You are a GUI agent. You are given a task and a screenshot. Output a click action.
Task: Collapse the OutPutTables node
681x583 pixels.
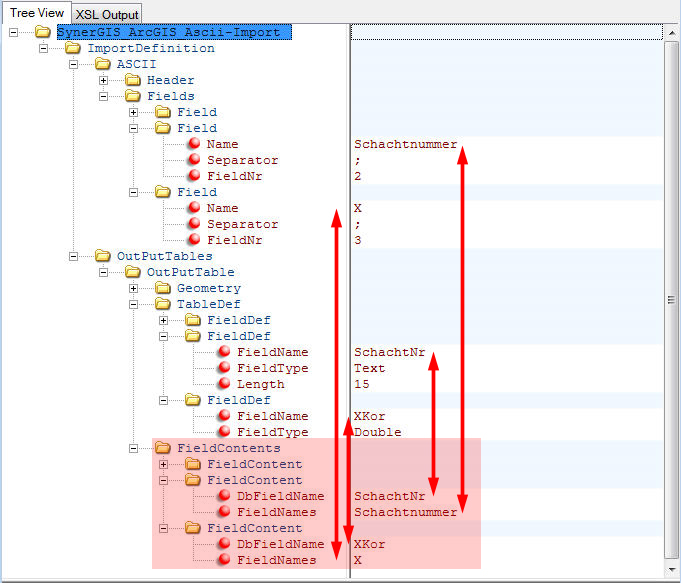[x=73, y=256]
